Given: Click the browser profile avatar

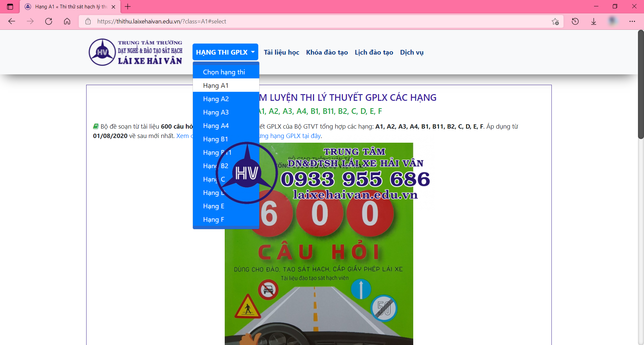Looking at the screenshot, I should click(x=613, y=20).
